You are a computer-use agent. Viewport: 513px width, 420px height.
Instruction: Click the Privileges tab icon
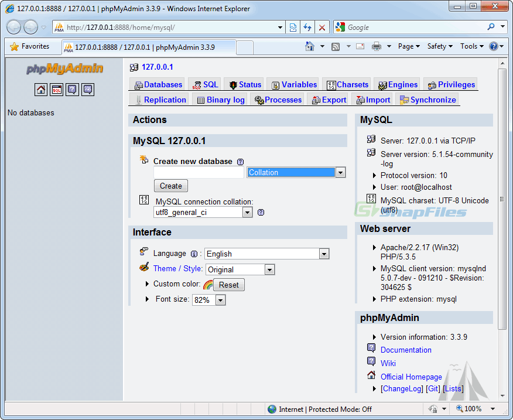430,84
